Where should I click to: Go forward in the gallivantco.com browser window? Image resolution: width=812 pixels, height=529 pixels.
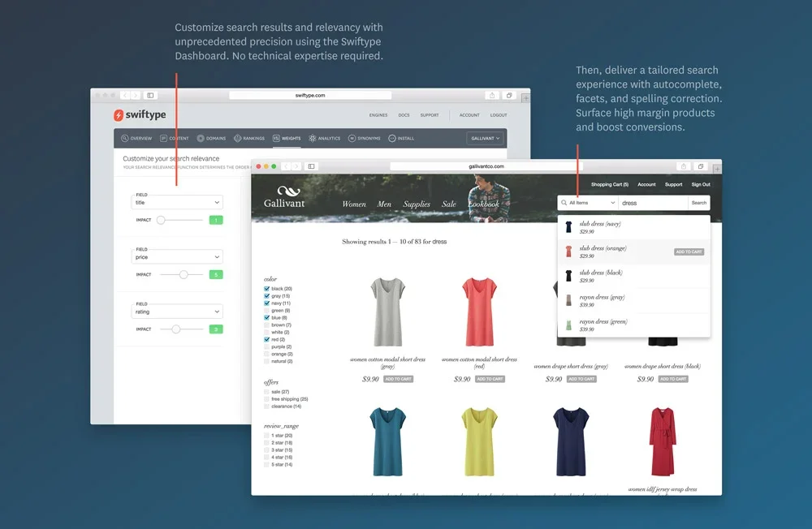click(x=296, y=166)
